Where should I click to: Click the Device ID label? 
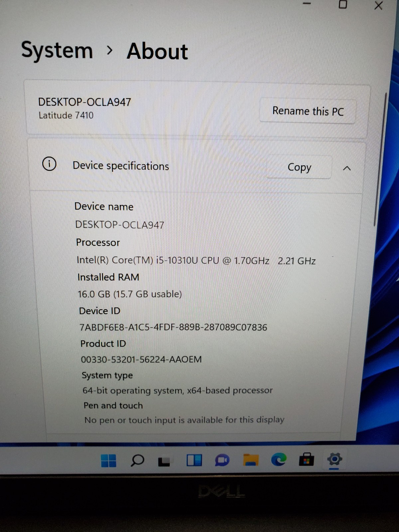pyautogui.click(x=100, y=311)
